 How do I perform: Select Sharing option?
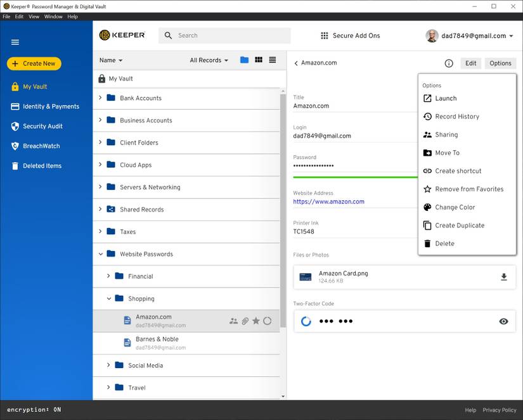[467, 135]
